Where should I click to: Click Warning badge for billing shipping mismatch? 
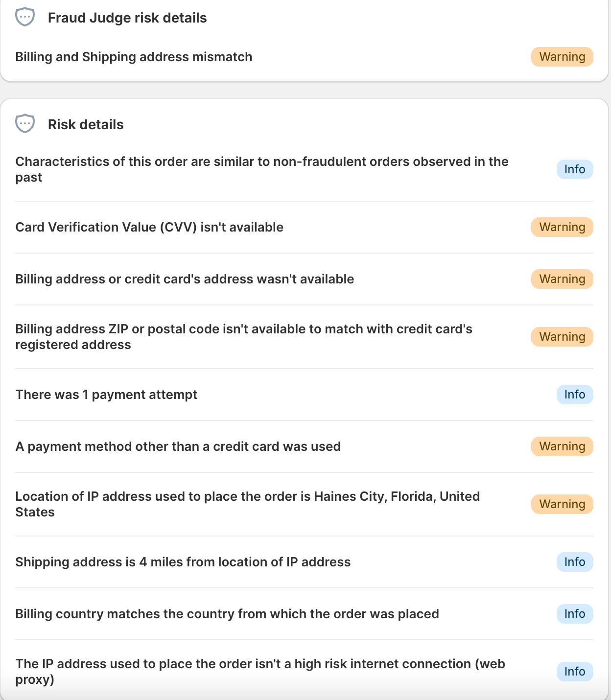[562, 57]
